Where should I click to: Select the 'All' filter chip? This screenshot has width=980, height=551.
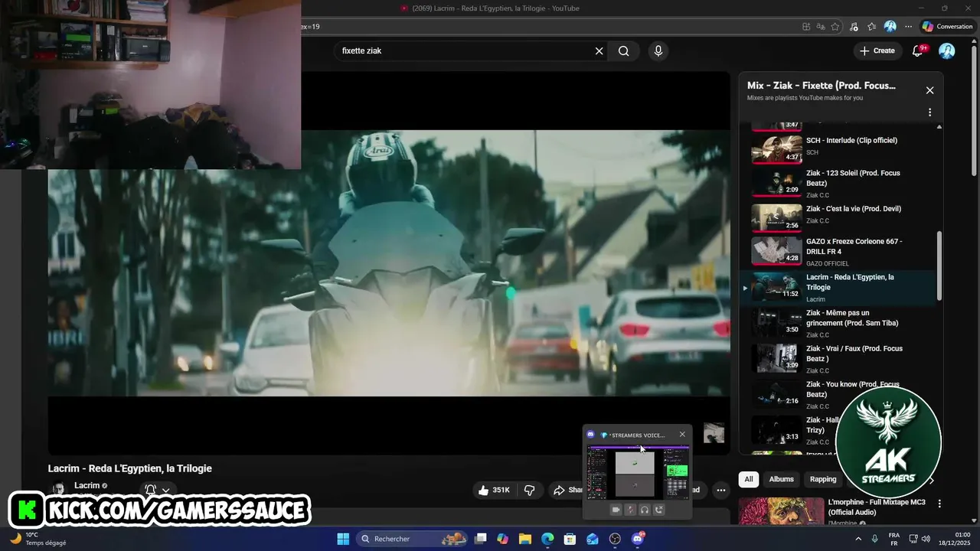coord(749,479)
